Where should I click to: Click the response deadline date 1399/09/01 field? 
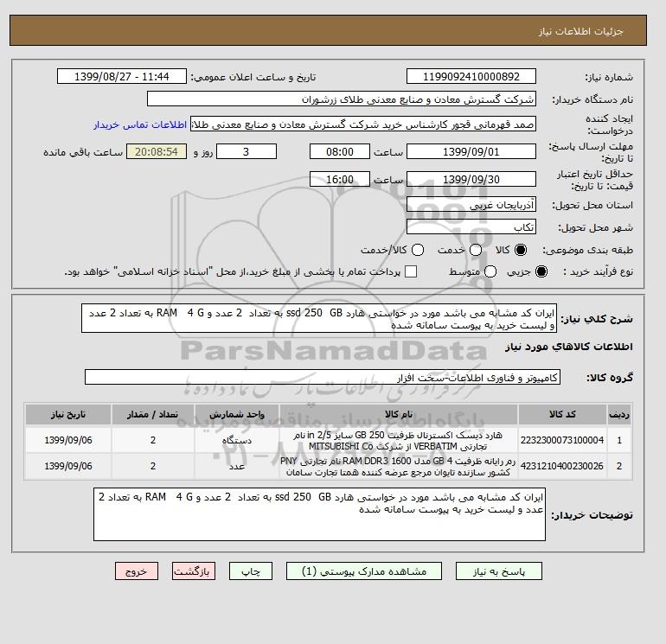471,151
